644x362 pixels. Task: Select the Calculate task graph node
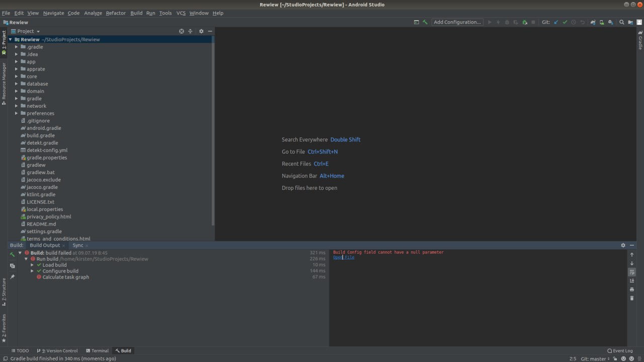click(65, 277)
